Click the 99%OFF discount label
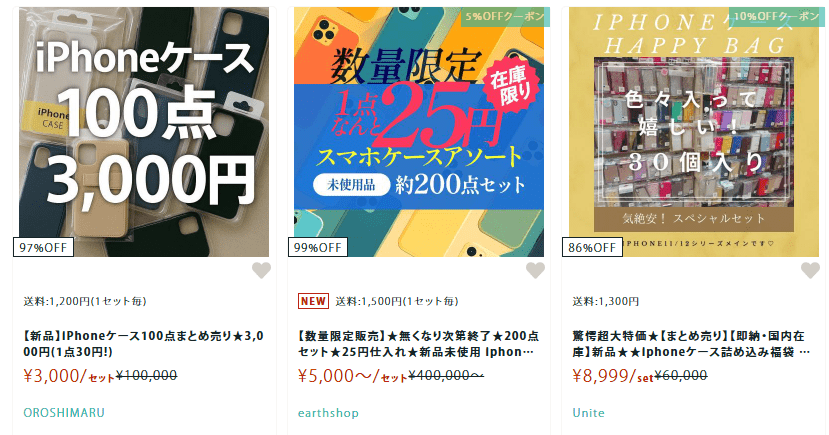The image size is (829, 435). [318, 247]
